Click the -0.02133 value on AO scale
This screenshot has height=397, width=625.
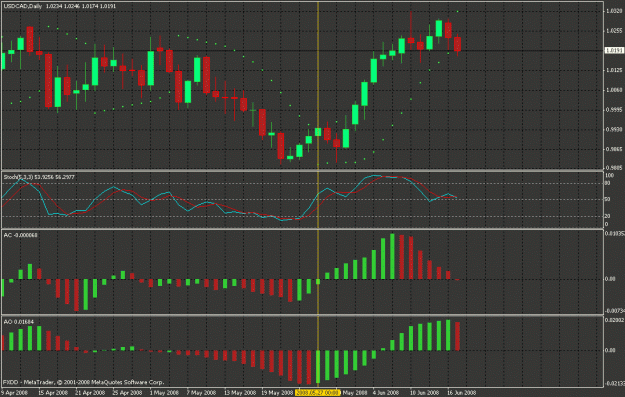coord(615,384)
